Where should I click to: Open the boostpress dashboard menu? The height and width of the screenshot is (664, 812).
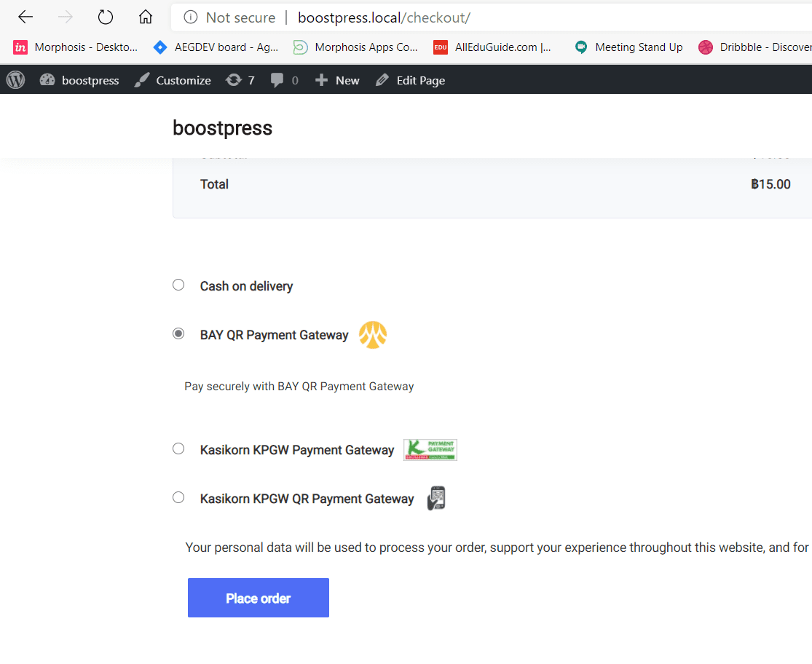(x=79, y=80)
